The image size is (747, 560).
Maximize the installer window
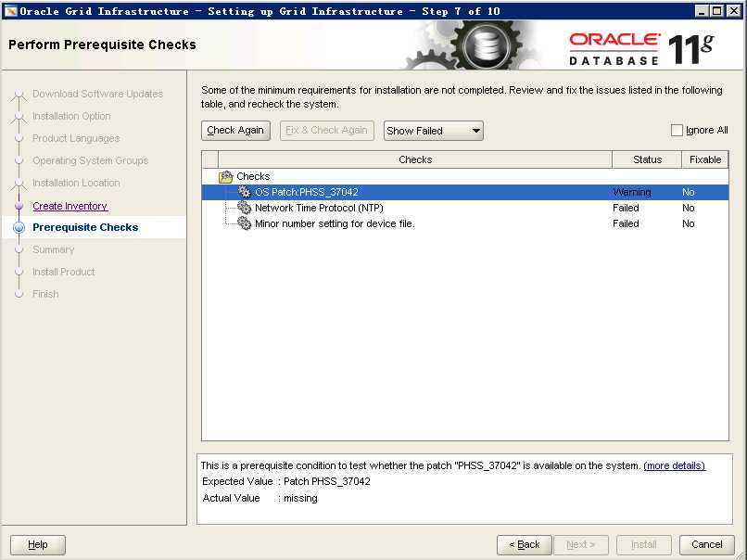click(x=717, y=11)
